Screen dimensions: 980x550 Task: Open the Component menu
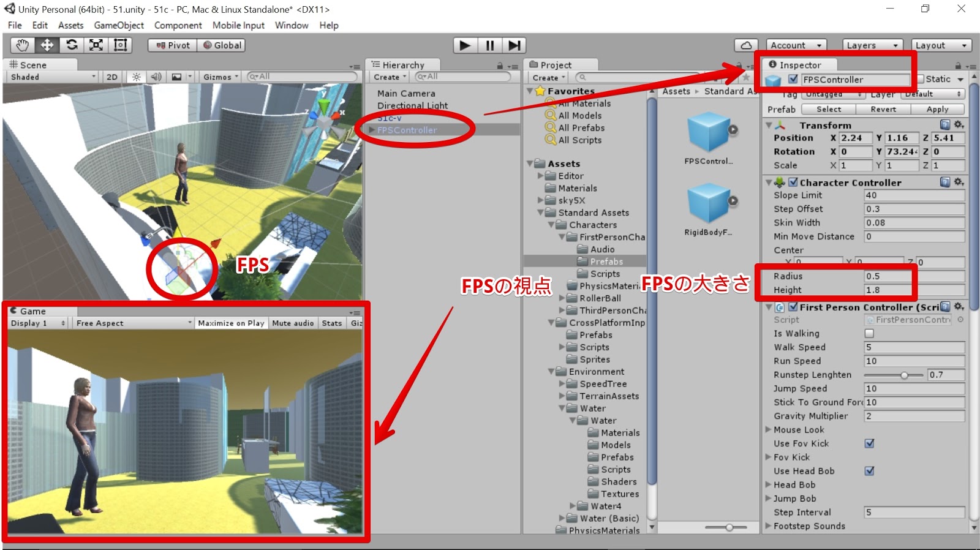(x=178, y=25)
